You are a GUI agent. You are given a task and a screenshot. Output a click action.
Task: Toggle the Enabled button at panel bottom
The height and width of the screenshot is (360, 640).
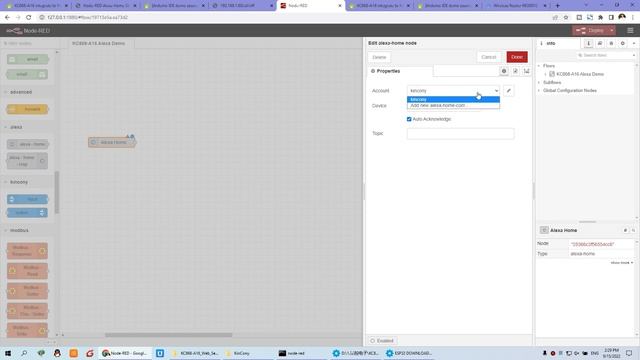point(382,340)
